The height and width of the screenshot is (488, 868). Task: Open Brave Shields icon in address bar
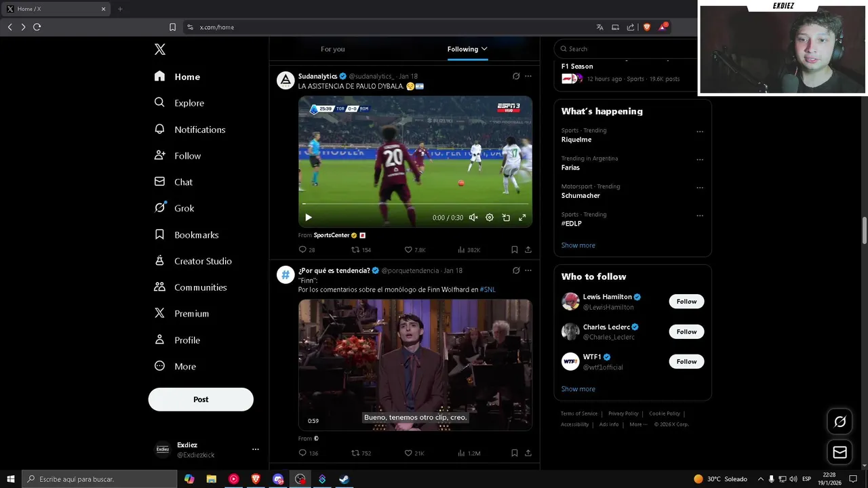(646, 27)
